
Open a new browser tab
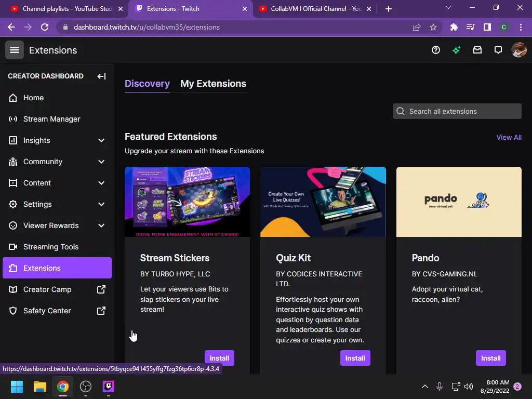389,9
